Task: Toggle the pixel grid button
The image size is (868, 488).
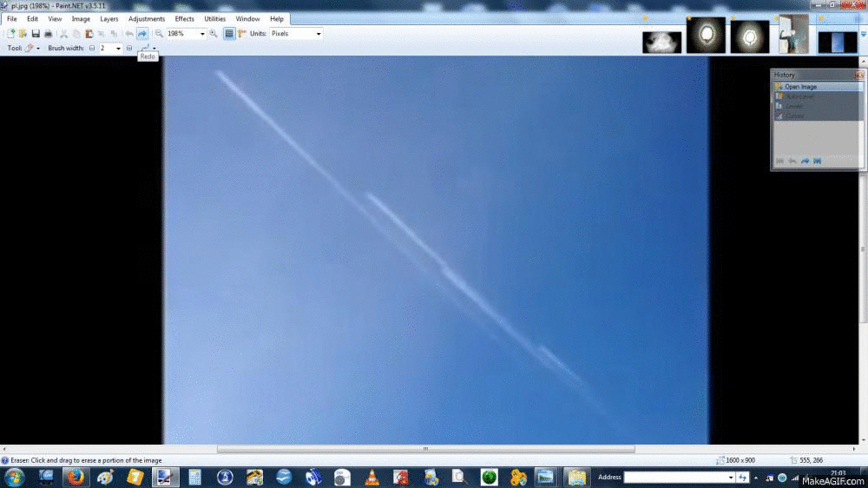Action: coord(229,34)
